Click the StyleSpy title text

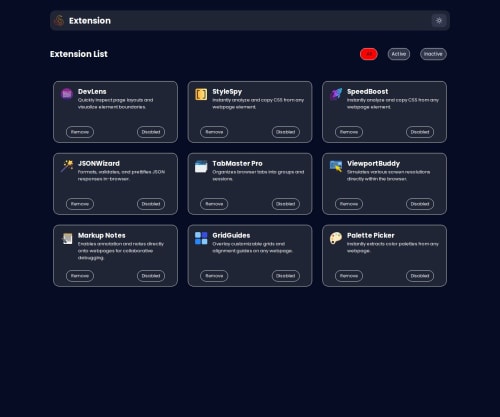[227, 92]
